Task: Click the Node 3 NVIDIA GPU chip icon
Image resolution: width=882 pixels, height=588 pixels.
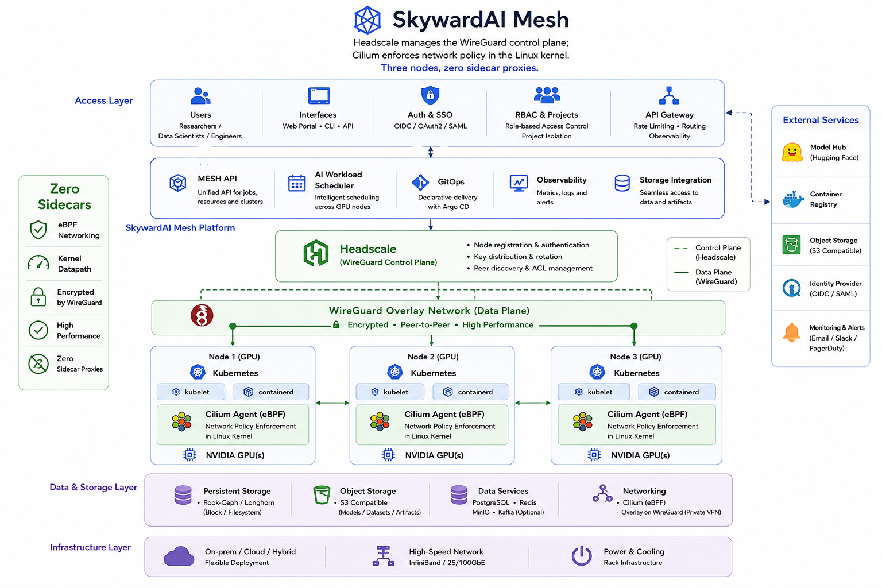Action: [594, 455]
